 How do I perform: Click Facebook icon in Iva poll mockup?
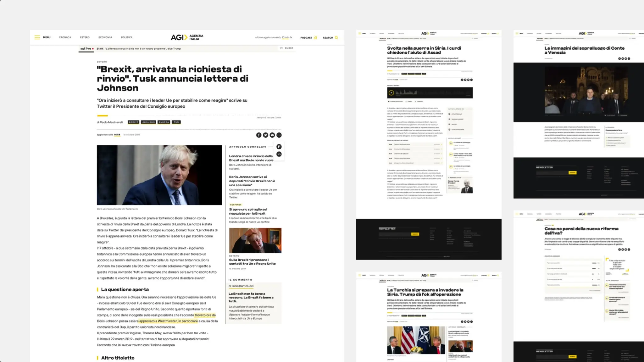pos(619,250)
